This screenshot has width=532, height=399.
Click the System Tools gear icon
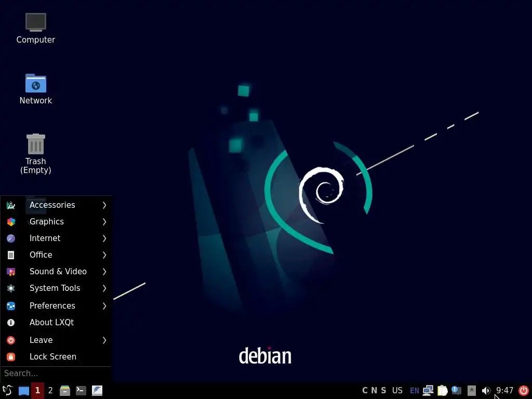coord(11,288)
